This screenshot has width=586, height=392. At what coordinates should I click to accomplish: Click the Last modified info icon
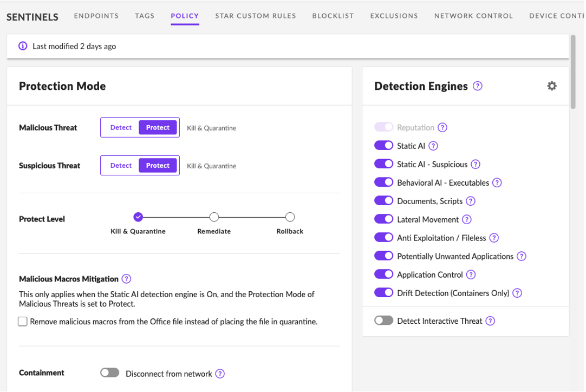coord(23,47)
